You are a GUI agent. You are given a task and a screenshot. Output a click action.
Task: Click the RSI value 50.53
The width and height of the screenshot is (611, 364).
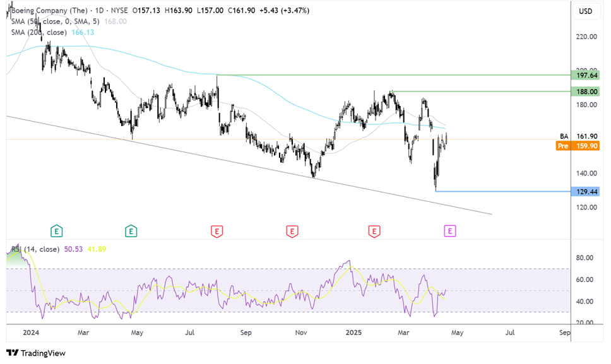click(x=73, y=249)
